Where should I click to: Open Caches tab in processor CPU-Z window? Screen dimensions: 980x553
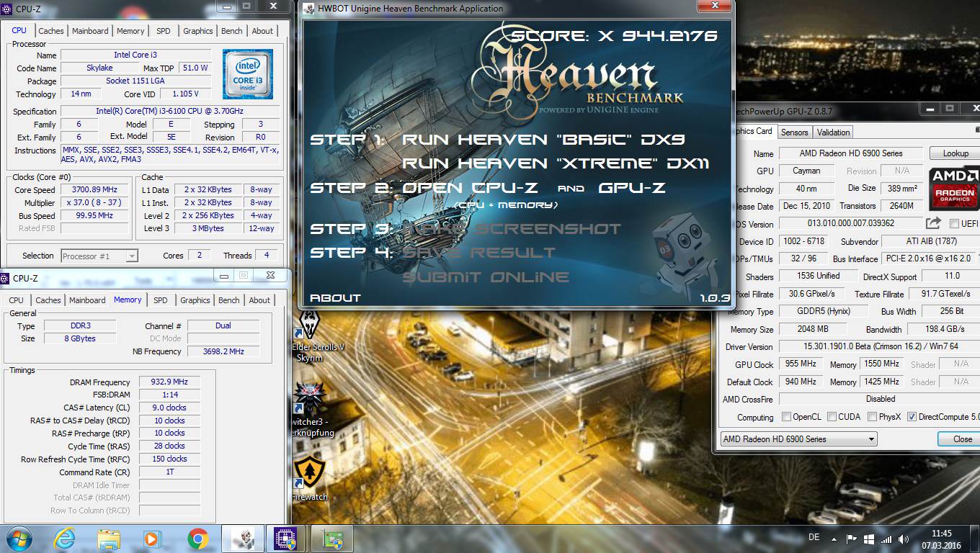(51, 31)
